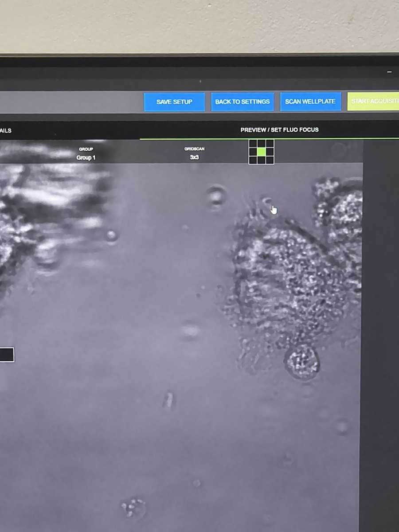This screenshot has height=532, width=399.
Task: Open the partially visible Details tab
Action: coord(5,131)
